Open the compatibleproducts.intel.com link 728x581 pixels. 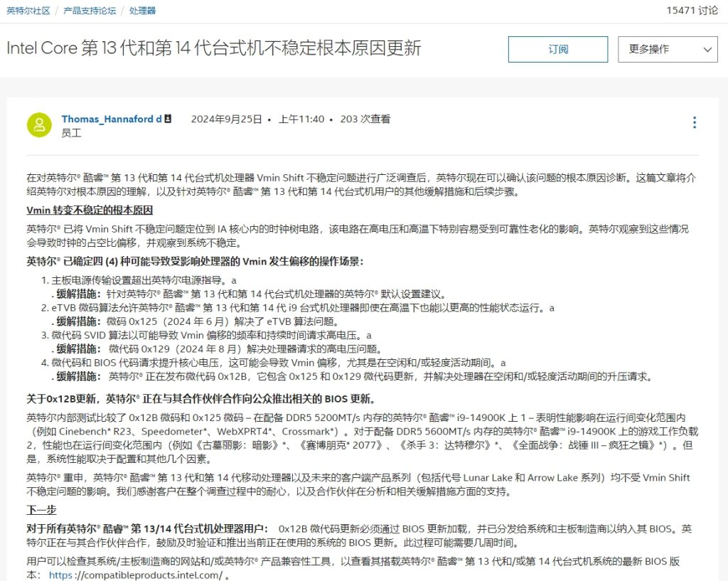136,575
